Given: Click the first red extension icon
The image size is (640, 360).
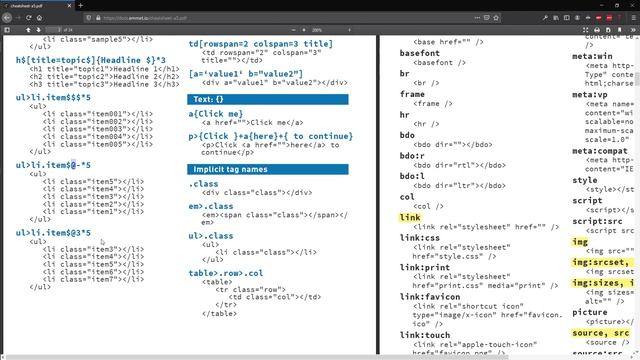Looking at the screenshot, I should click(598, 18).
